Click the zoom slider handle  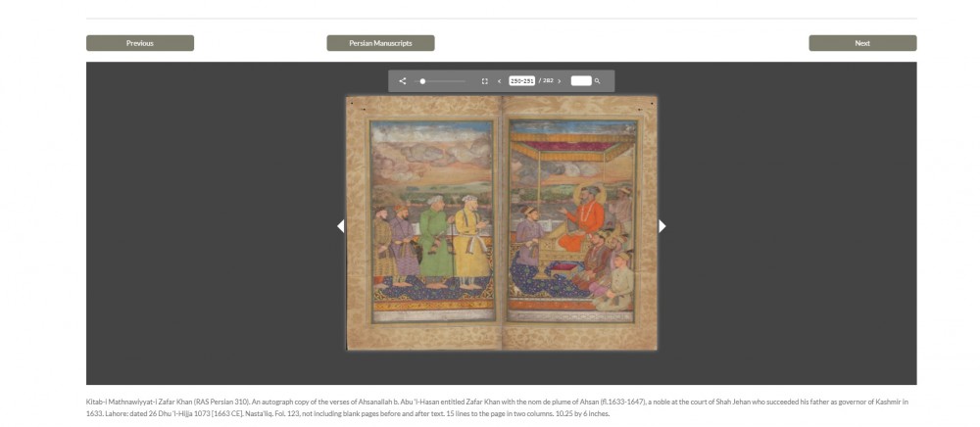point(423,81)
